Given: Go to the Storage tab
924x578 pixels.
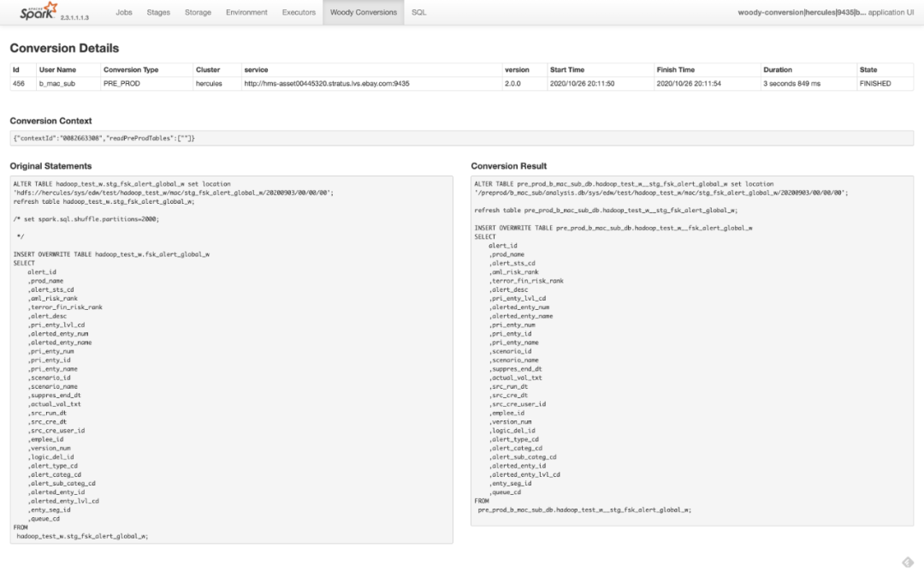Looking at the screenshot, I should [x=198, y=13].
